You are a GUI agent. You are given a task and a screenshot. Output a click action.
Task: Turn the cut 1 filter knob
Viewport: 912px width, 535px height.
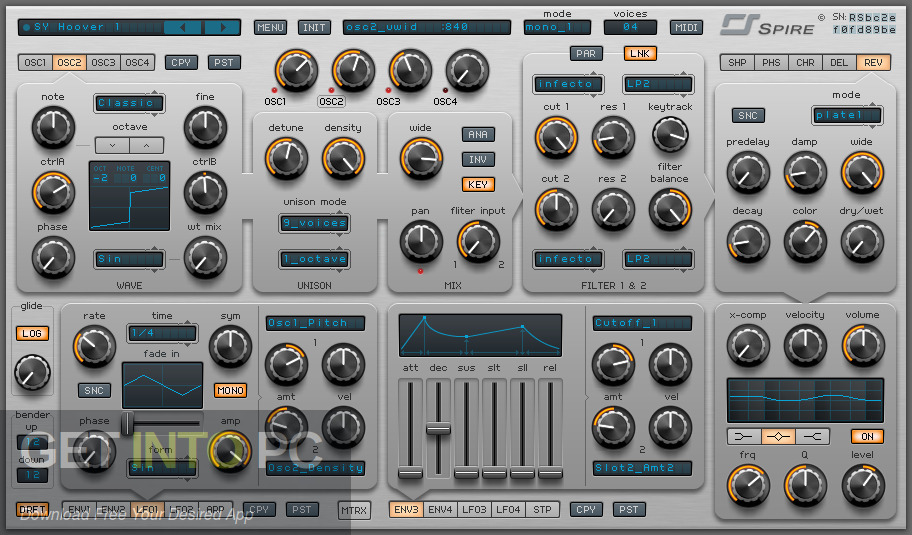[x=556, y=138]
